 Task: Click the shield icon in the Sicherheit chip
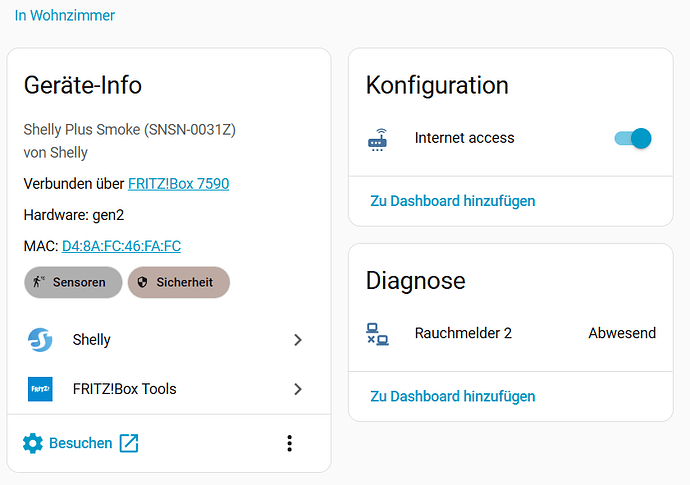(x=142, y=282)
